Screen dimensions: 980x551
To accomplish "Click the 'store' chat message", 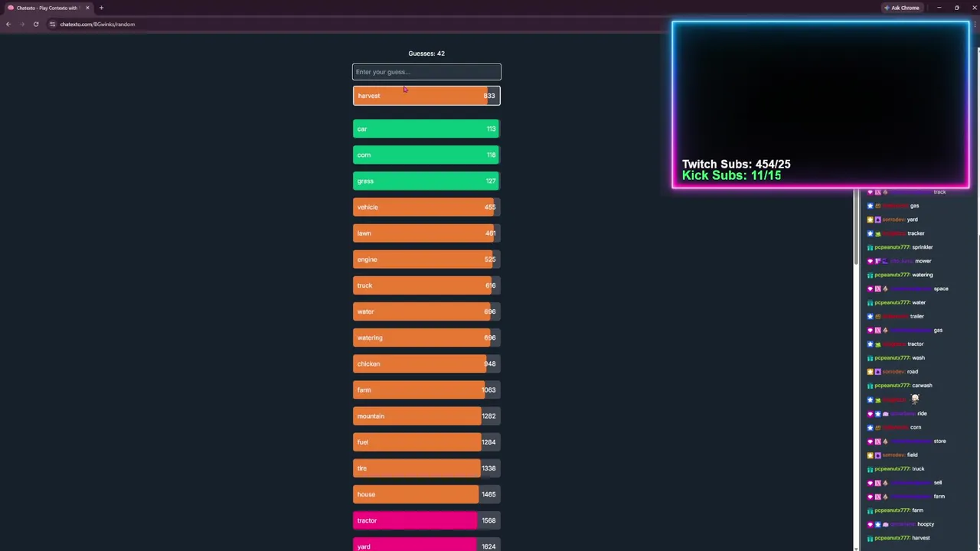I will pyautogui.click(x=939, y=441).
